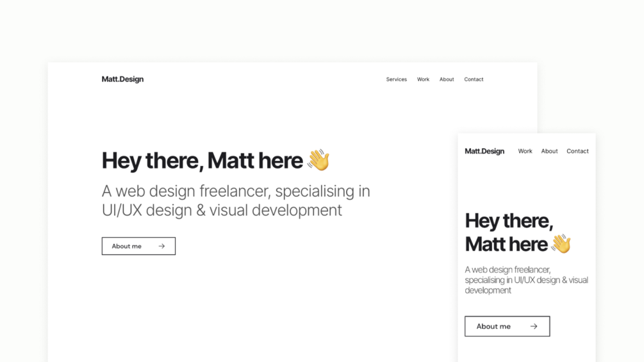The image size is (644, 362).
Task: Open About in desktop navigation
Action: (447, 79)
